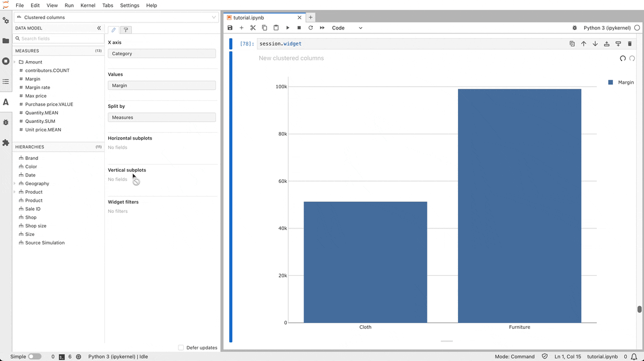Save the tutorial.ipynb notebook

pos(230,28)
